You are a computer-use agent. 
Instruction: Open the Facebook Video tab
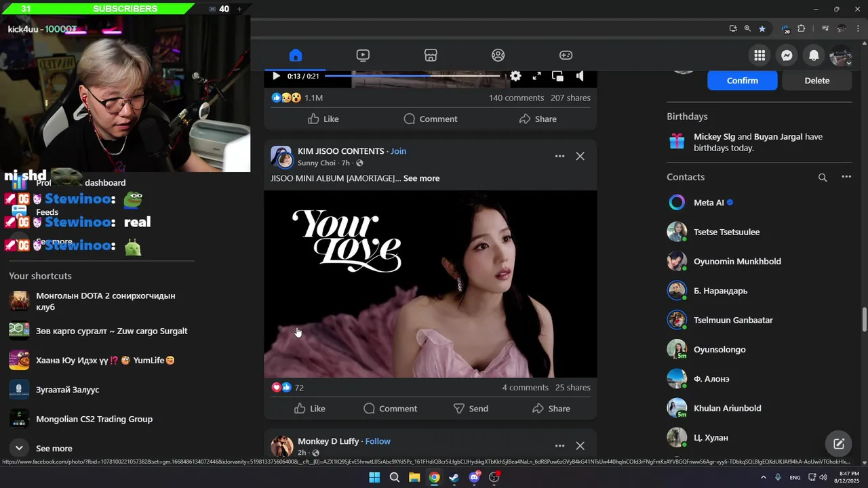tap(363, 55)
